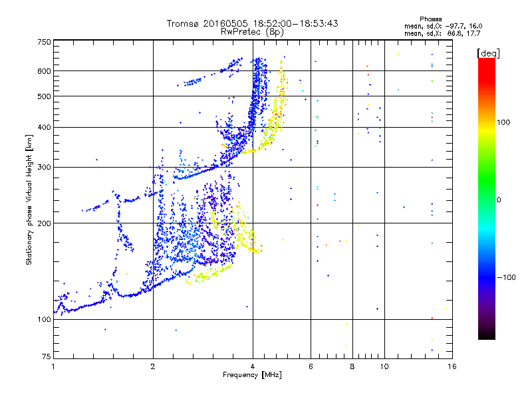The image size is (532, 399).
Task: Click the plot title 'Tromsø 20160505 18:52:00-18:53:43'
Action: (x=252, y=23)
